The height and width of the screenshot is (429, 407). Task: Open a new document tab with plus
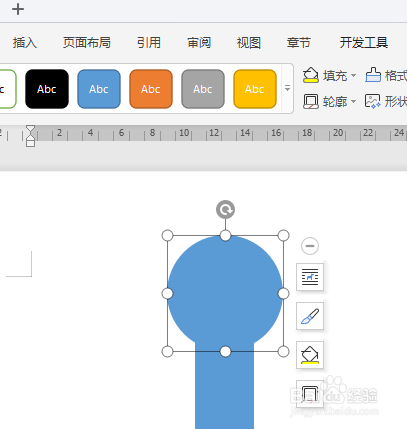point(18,9)
